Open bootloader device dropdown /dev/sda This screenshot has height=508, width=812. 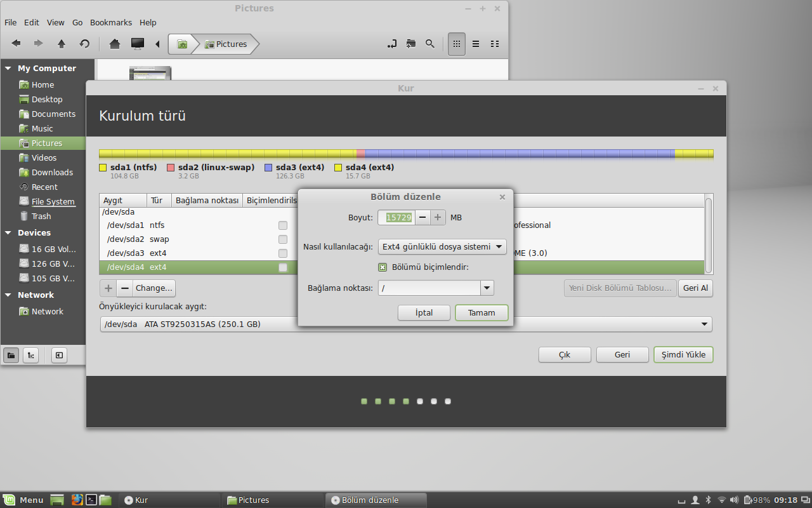[406, 324]
